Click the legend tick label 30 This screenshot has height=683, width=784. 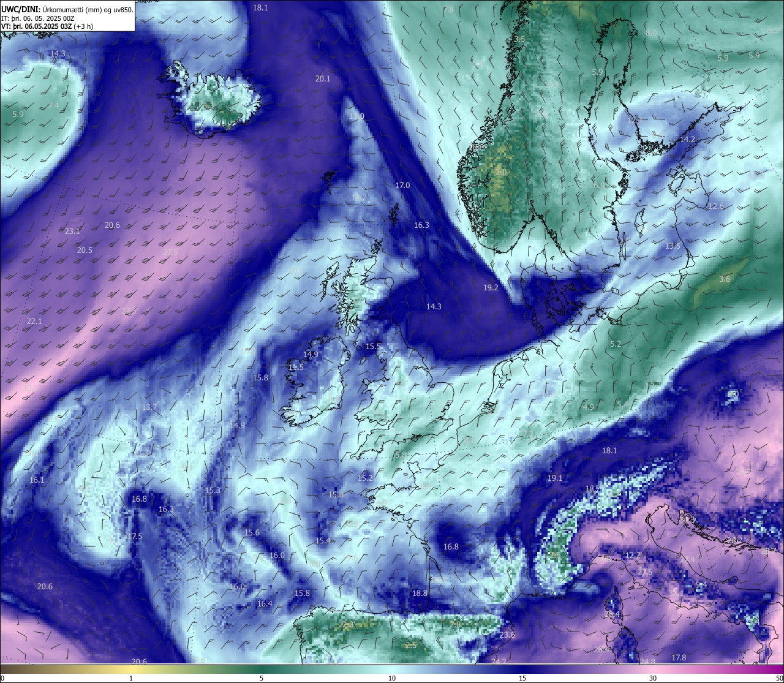[653, 678]
